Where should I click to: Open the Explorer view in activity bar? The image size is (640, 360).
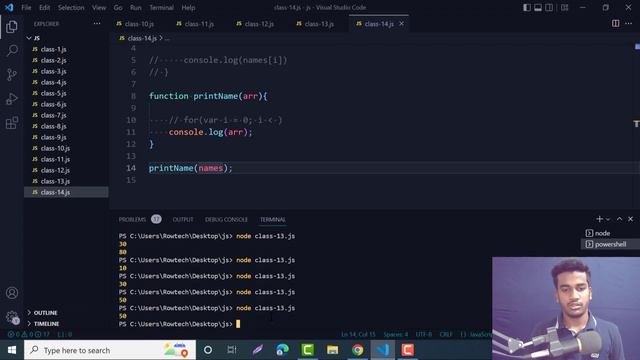coord(12,27)
